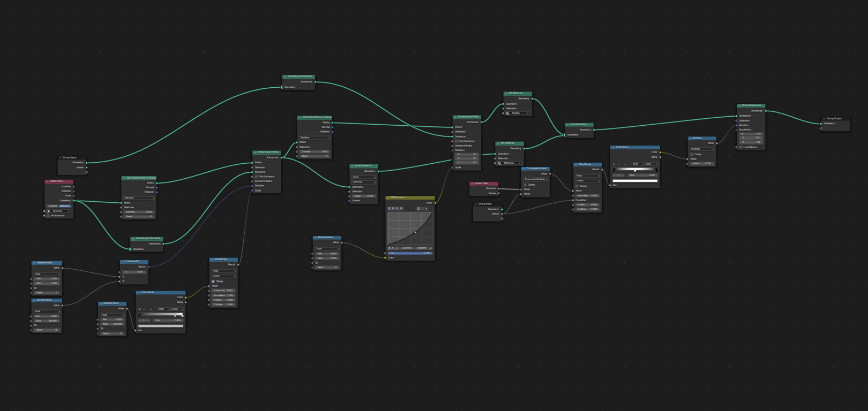
Task: Enable Pick Instance on right Instance on Points
Action: coord(457,141)
